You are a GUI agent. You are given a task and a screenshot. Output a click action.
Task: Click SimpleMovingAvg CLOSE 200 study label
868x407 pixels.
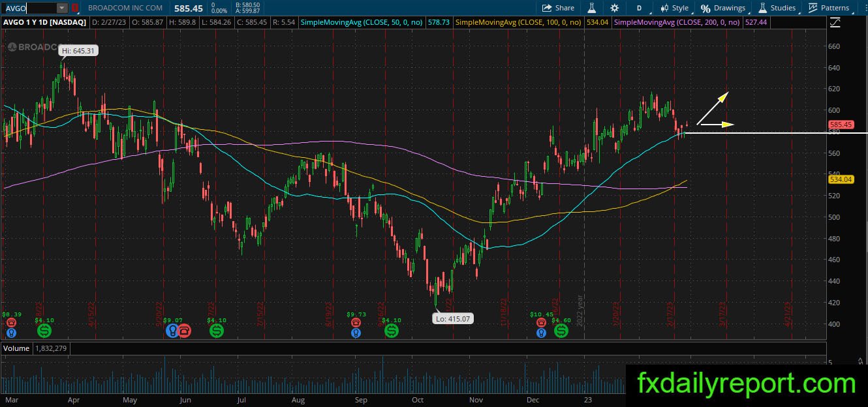pyautogui.click(x=677, y=22)
